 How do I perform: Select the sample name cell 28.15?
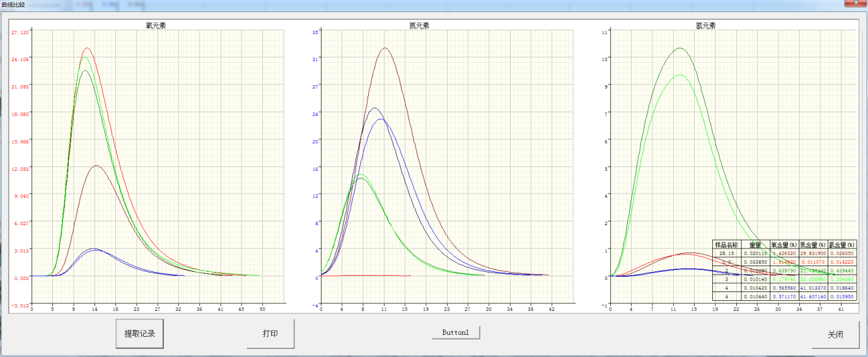(x=726, y=253)
